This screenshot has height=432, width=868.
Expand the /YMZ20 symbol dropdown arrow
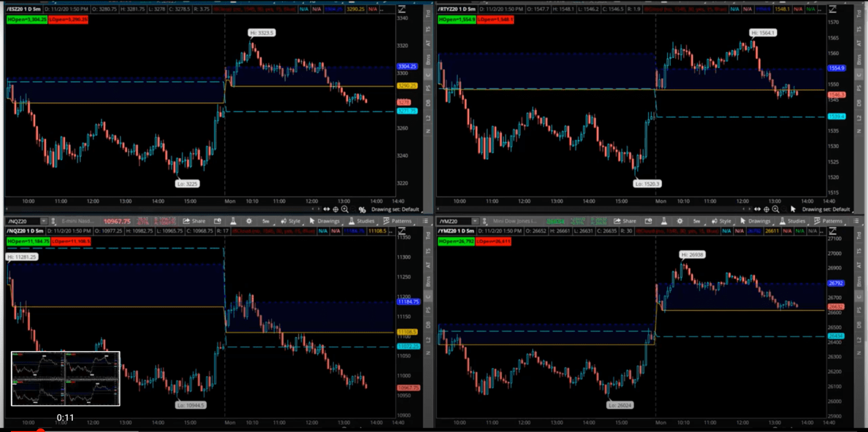[475, 221]
